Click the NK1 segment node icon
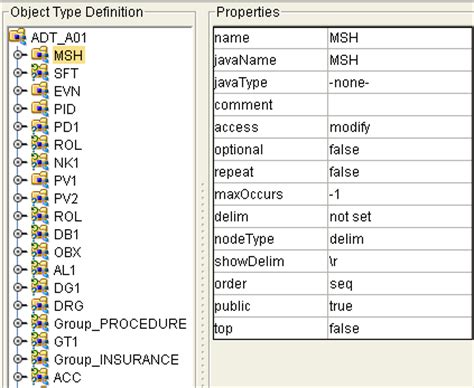The height and width of the screenshot is (388, 474). click(40, 162)
